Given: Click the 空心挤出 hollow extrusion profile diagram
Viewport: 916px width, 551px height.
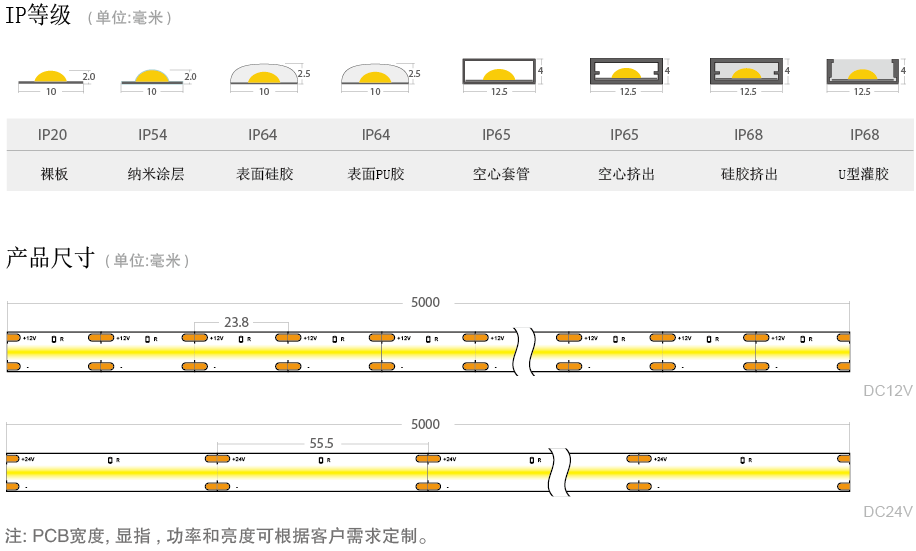Looking at the screenshot, I should click(x=627, y=72).
